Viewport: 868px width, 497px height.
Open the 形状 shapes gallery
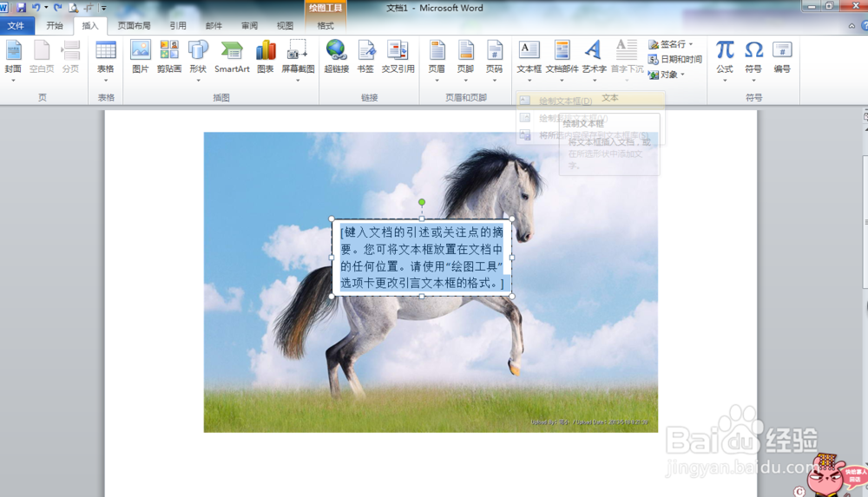(x=198, y=61)
